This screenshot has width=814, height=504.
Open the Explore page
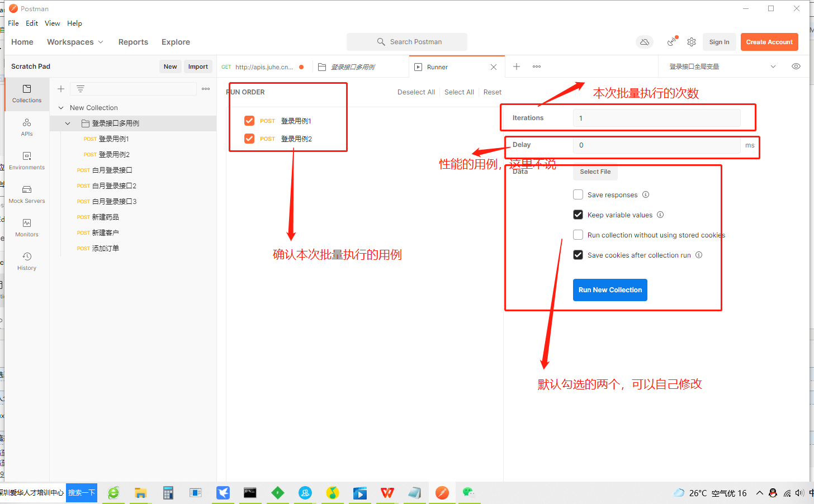[176, 42]
